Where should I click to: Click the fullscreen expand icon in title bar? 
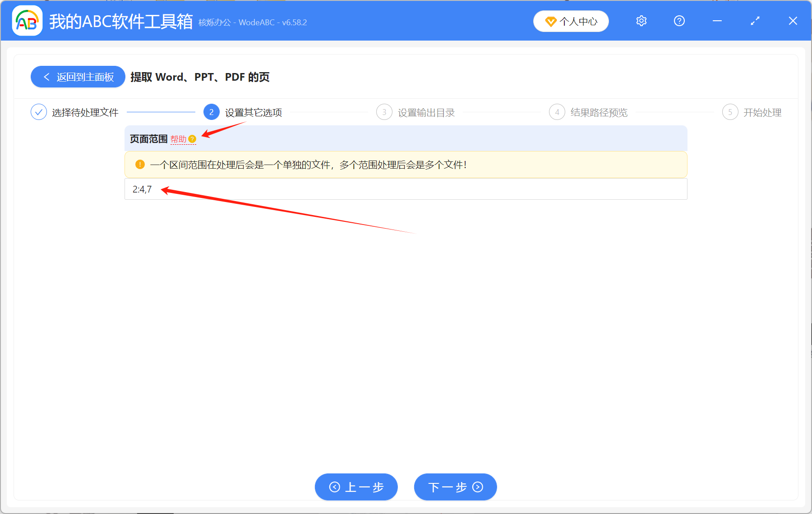[755, 21]
